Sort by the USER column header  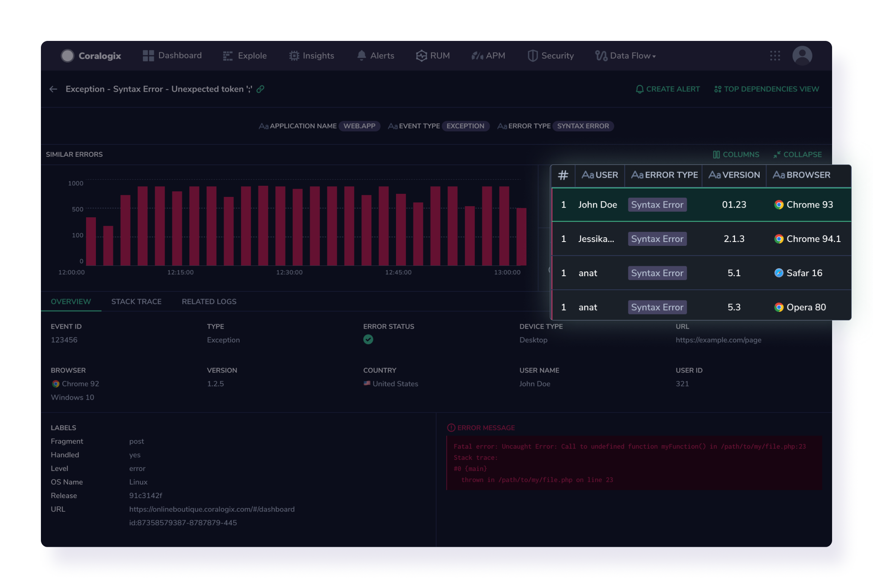tap(600, 175)
